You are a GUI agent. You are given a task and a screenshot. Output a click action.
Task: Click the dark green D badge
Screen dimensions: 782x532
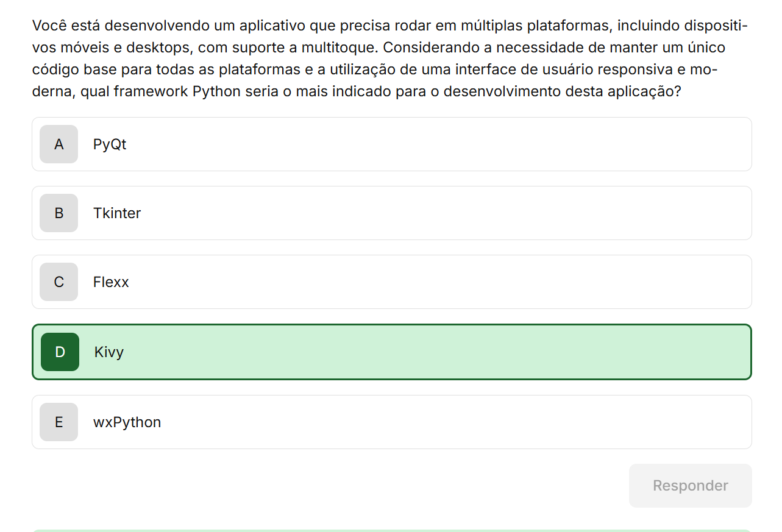tap(60, 352)
